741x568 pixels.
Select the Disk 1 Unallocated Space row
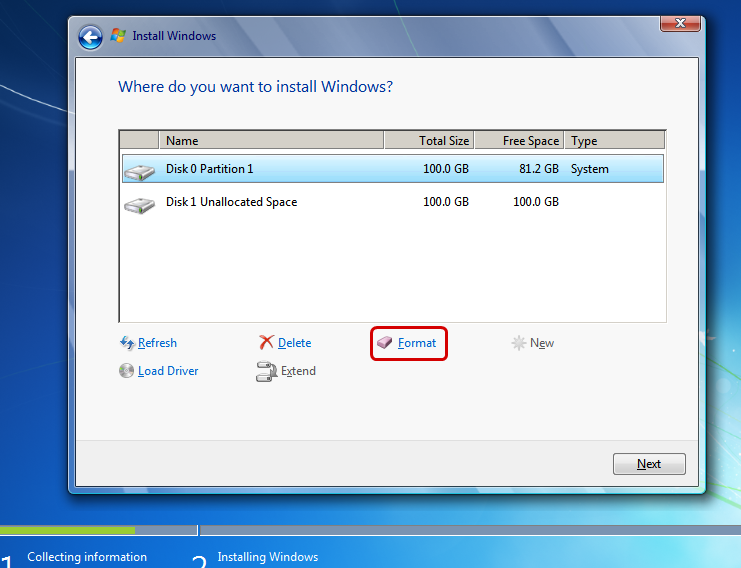click(393, 202)
